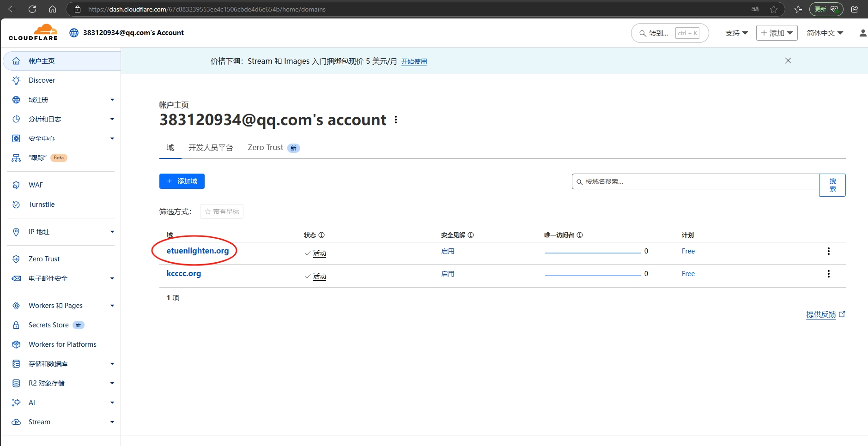
Task: Bookmark this page with the star icon
Action: pos(774,9)
